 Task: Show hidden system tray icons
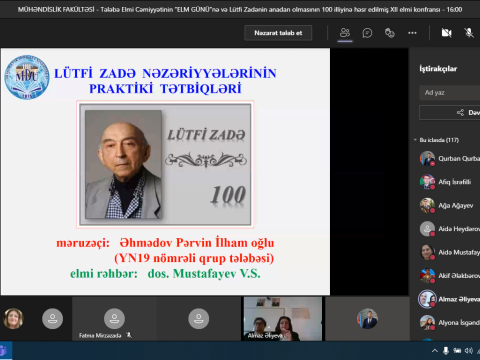(435, 351)
